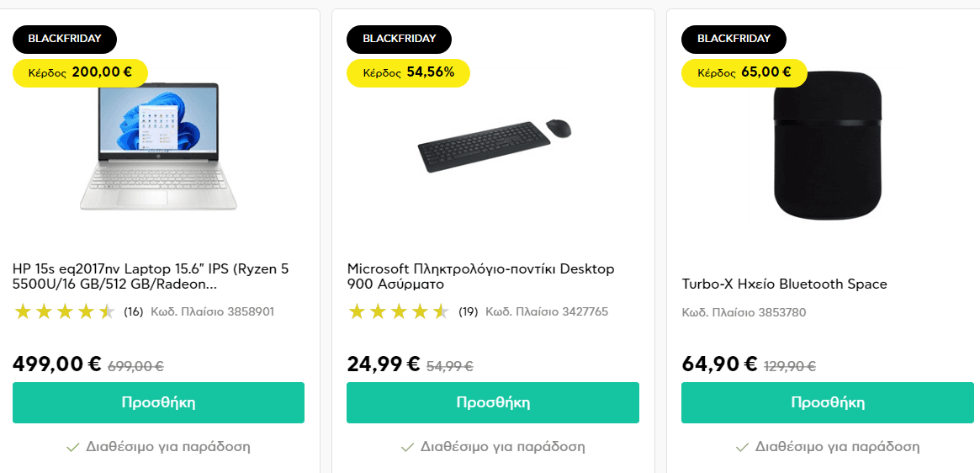The height and width of the screenshot is (473, 980).
Task: Click the star rating of HP laptop
Action: tap(65, 311)
